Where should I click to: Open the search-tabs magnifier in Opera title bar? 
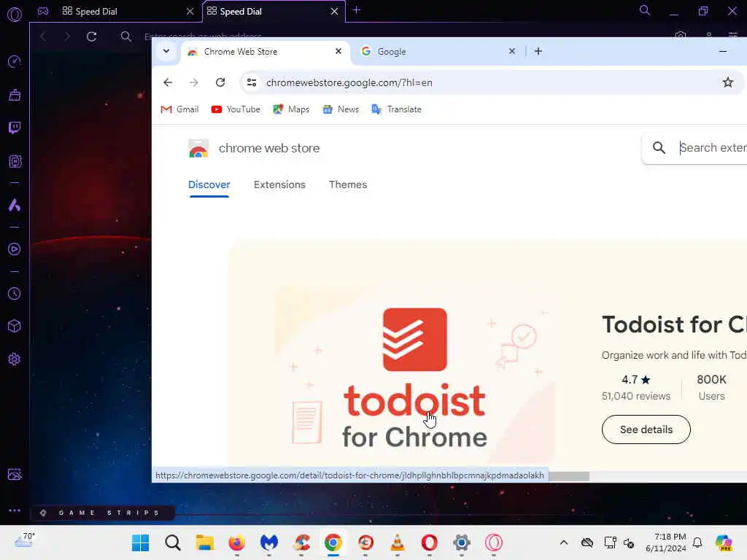[x=645, y=10]
